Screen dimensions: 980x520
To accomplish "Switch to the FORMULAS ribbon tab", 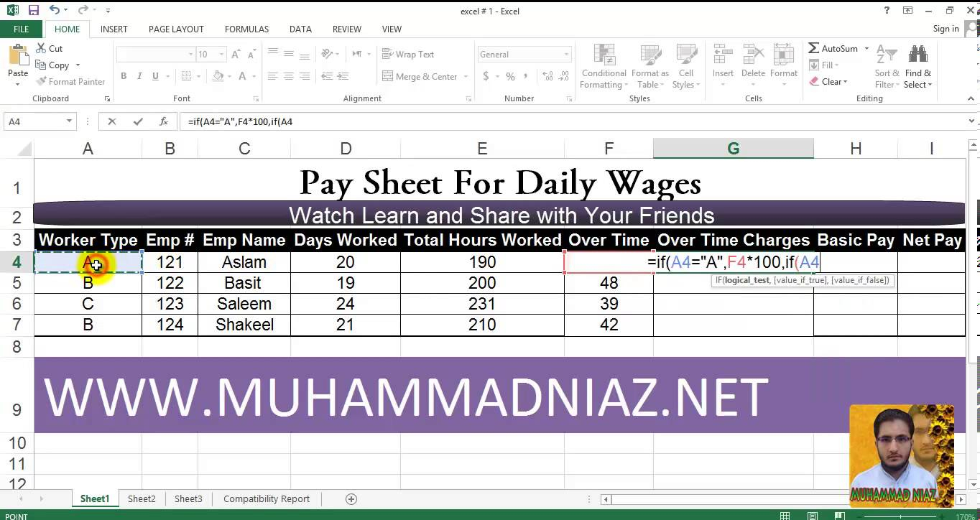I will click(246, 29).
